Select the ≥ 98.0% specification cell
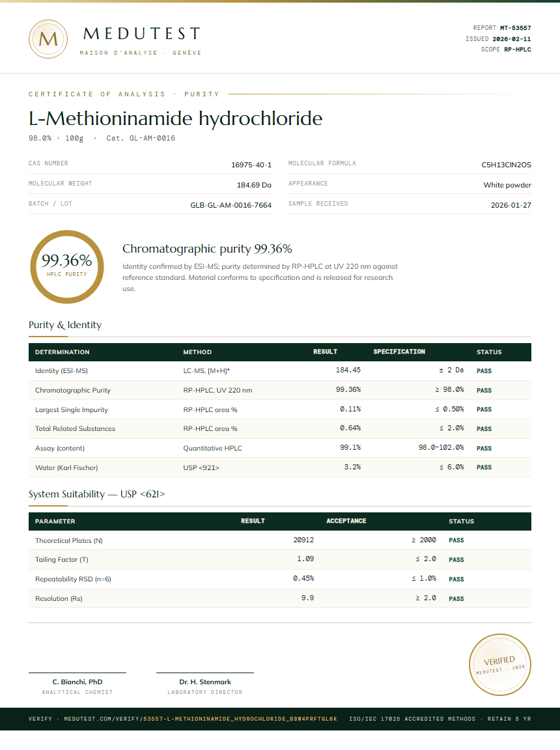The width and height of the screenshot is (560, 750). click(x=449, y=390)
